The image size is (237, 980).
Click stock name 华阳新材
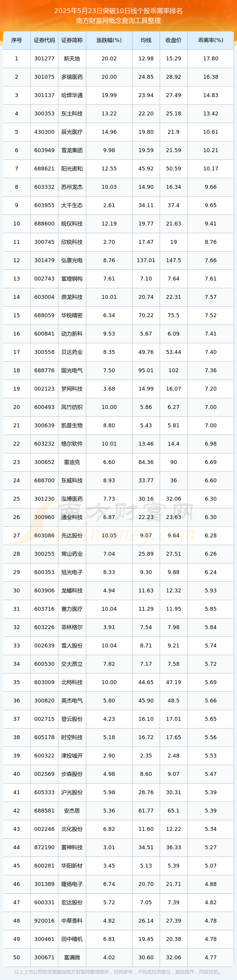72,866
